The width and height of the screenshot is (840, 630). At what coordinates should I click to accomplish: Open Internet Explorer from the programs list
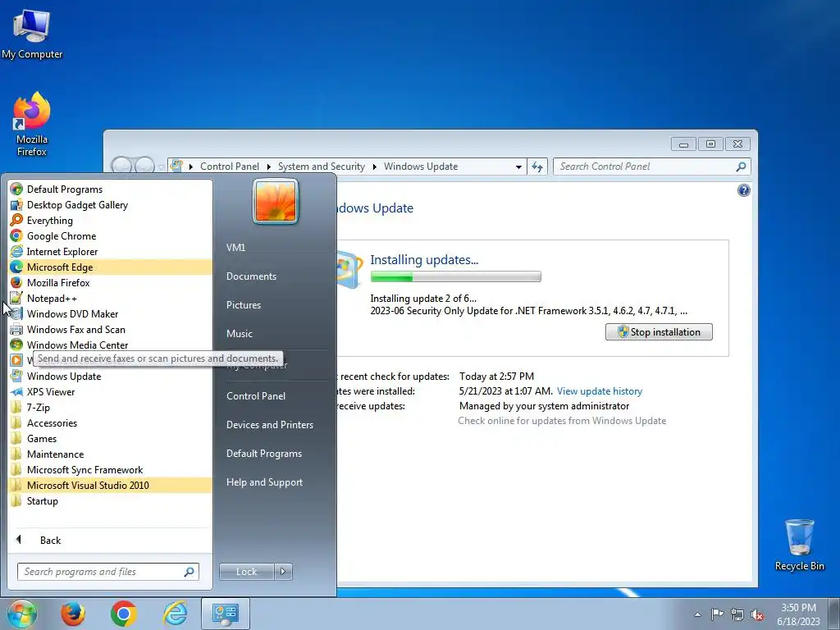110,251
